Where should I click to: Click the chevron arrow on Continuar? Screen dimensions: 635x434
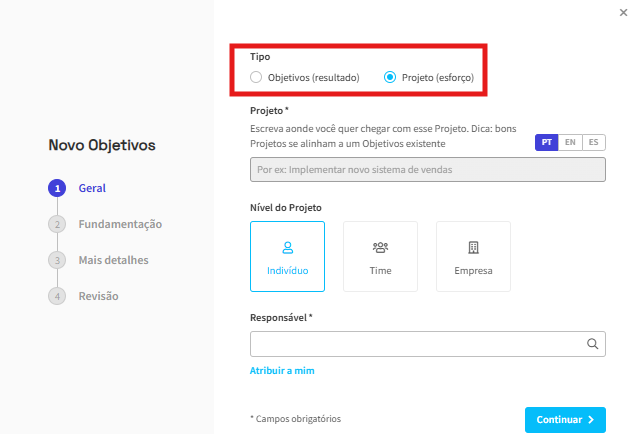tap(591, 420)
